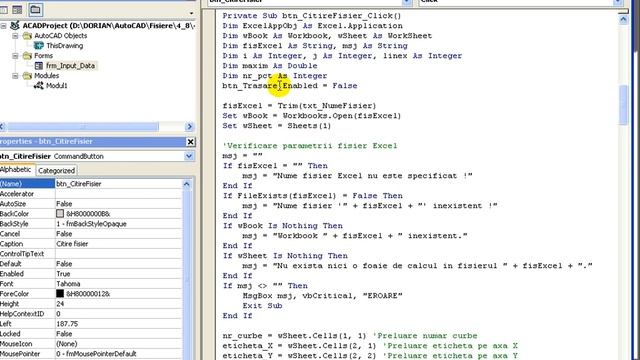Click the code window scroll-up arrow

click(623, 19)
